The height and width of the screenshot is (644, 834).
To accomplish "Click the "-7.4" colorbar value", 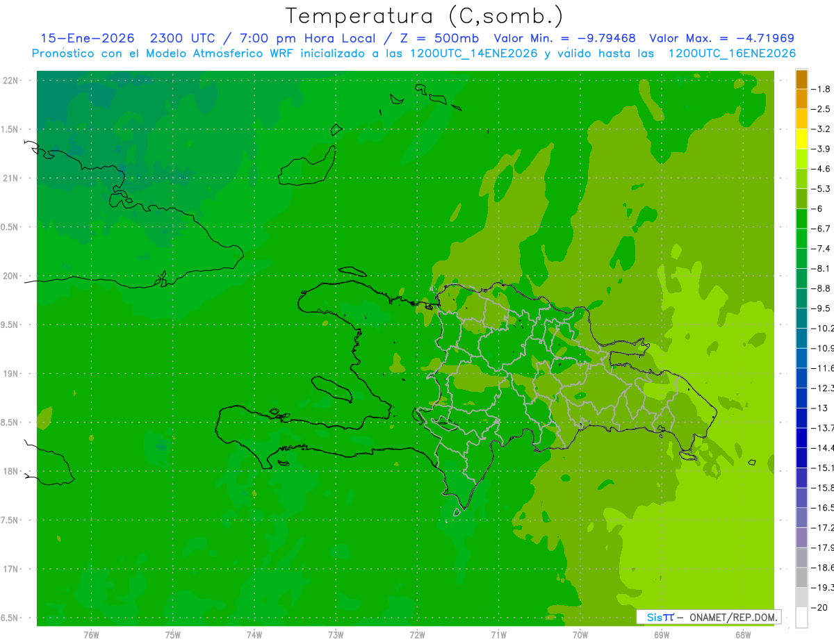I will 821,249.
